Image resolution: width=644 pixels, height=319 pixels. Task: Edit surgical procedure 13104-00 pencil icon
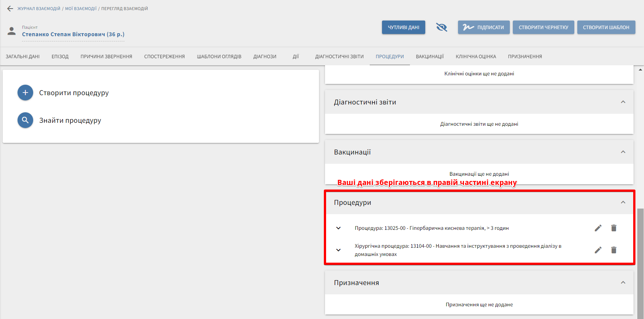coord(598,250)
